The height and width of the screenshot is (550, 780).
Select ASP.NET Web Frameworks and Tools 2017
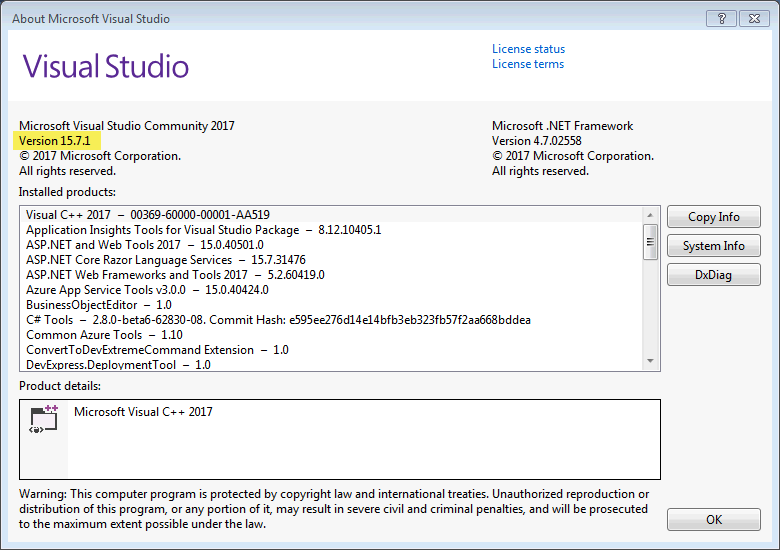333,275
